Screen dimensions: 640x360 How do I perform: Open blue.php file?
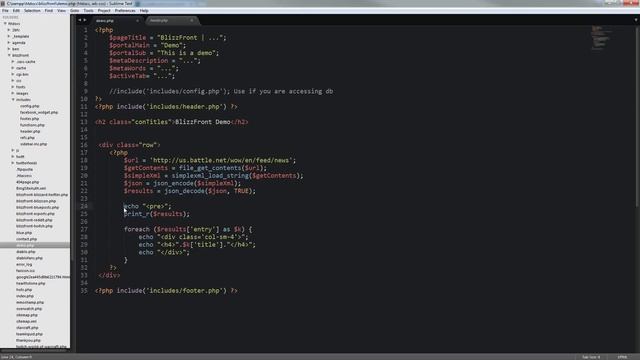pos(24,233)
